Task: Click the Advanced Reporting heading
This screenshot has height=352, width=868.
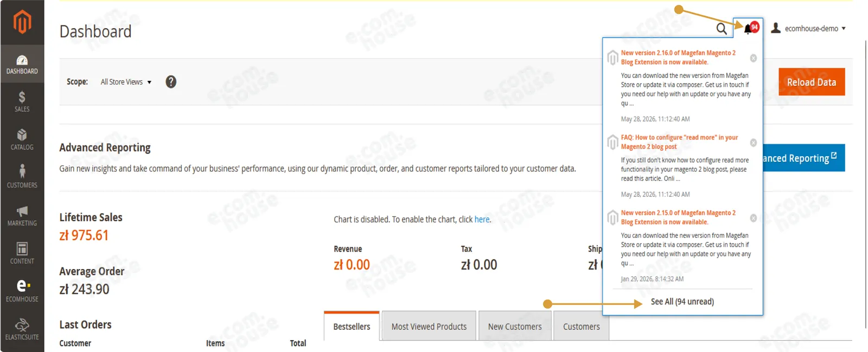Action: point(105,148)
